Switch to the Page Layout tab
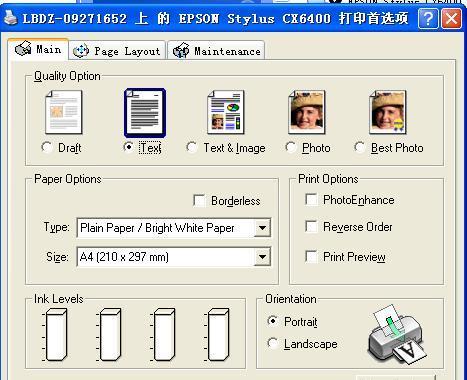The width and height of the screenshot is (467, 380). (x=117, y=51)
